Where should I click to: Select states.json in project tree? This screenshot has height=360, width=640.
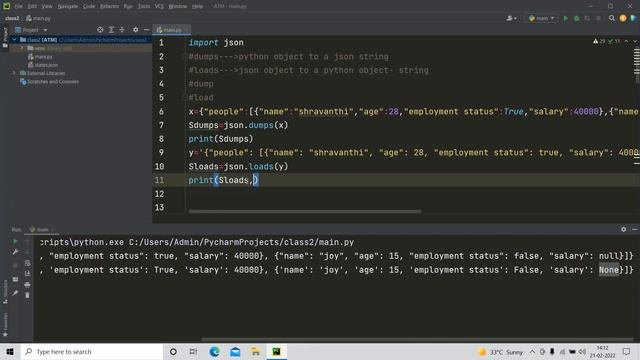(43, 65)
